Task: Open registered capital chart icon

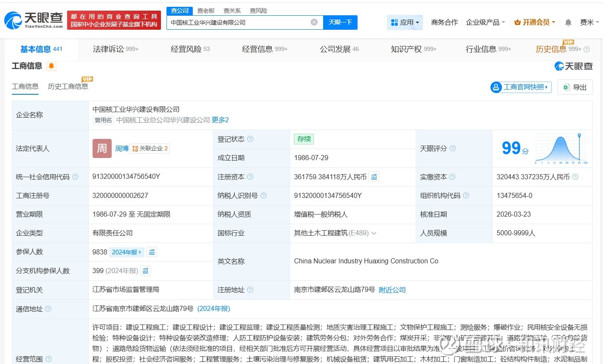Action: tap(374, 177)
